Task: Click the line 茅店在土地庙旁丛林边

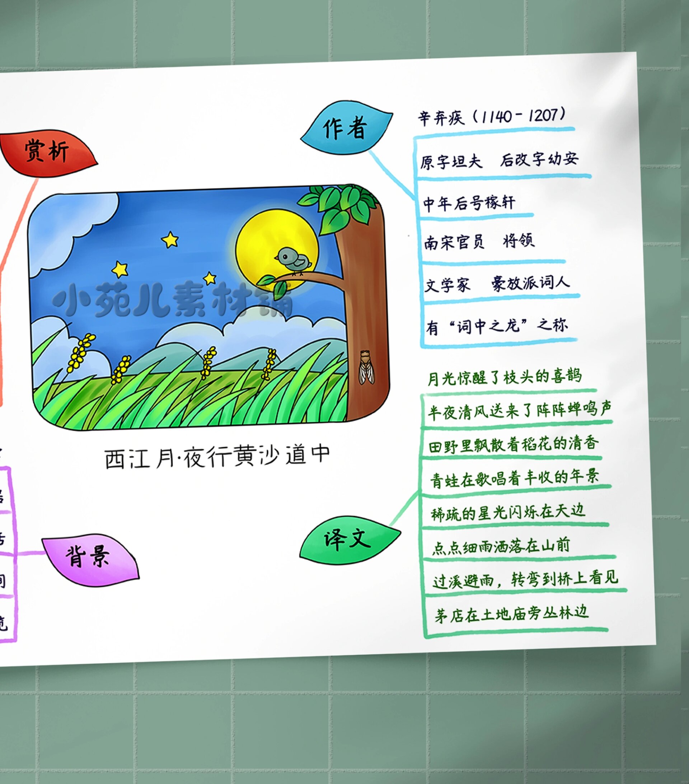Action: [x=511, y=615]
